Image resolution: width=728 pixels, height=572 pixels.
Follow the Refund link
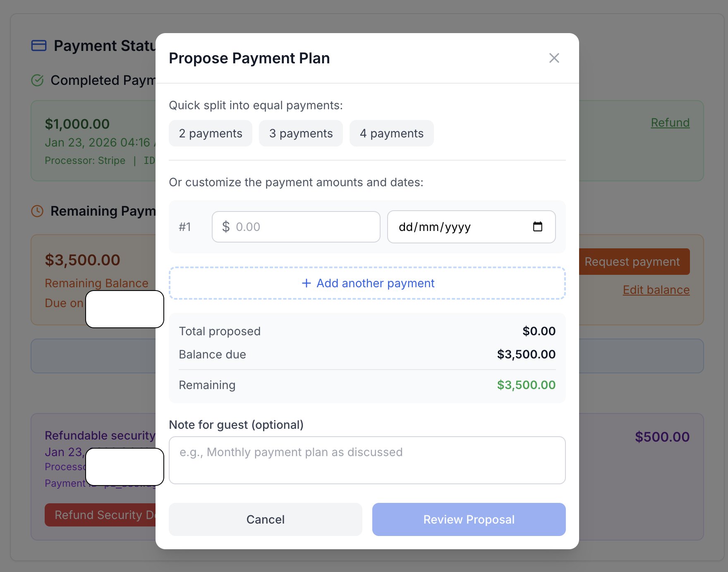coord(670,122)
